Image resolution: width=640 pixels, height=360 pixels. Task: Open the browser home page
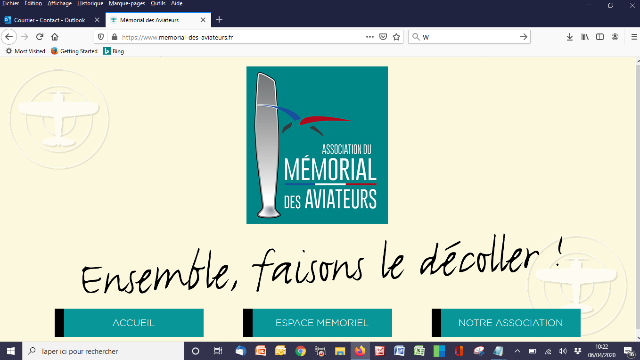pyautogui.click(x=55, y=37)
